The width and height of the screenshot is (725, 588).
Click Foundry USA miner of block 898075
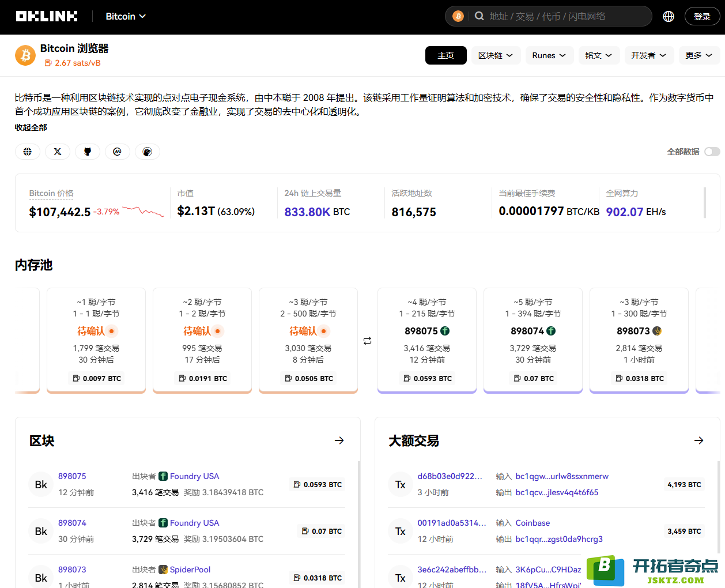[x=194, y=476]
